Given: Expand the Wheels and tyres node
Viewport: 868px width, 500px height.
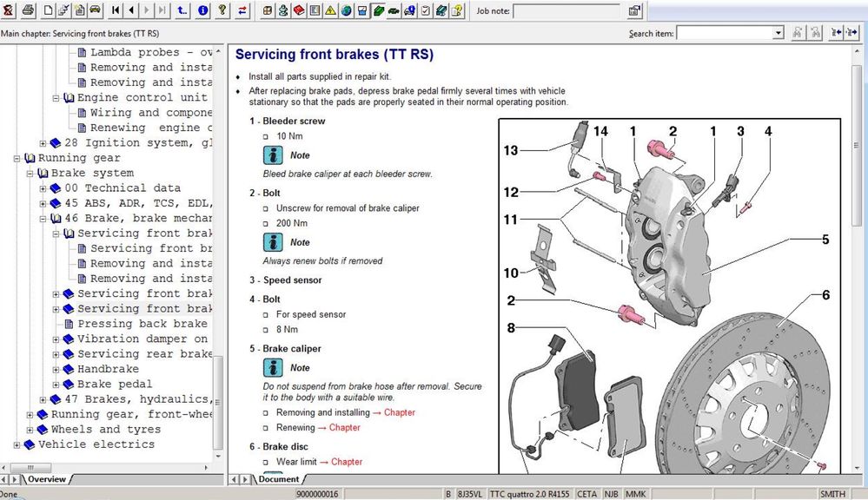Looking at the screenshot, I should [x=30, y=430].
